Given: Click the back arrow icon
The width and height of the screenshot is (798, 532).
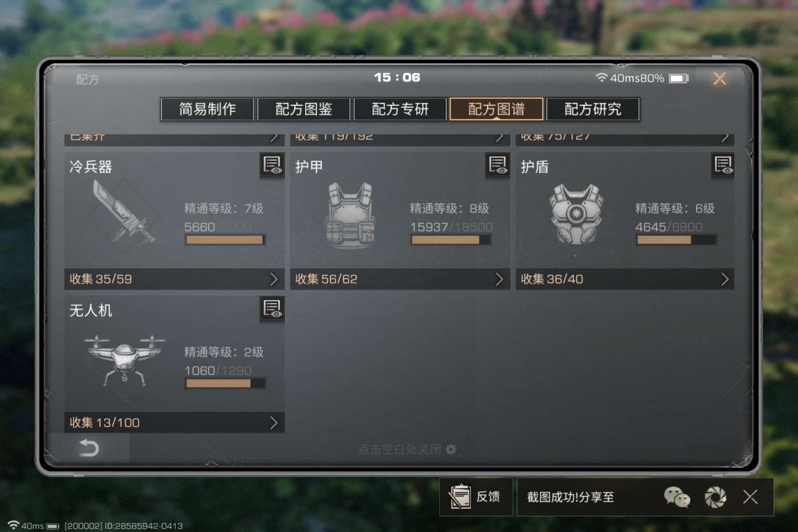Looking at the screenshot, I should click(x=89, y=447).
